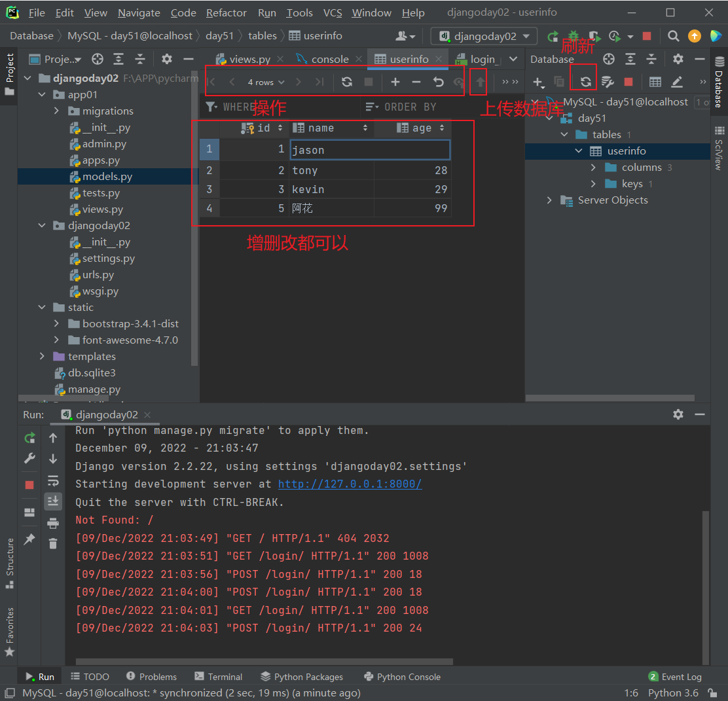Open the http://127.0.0.1:8000/ link

[350, 484]
